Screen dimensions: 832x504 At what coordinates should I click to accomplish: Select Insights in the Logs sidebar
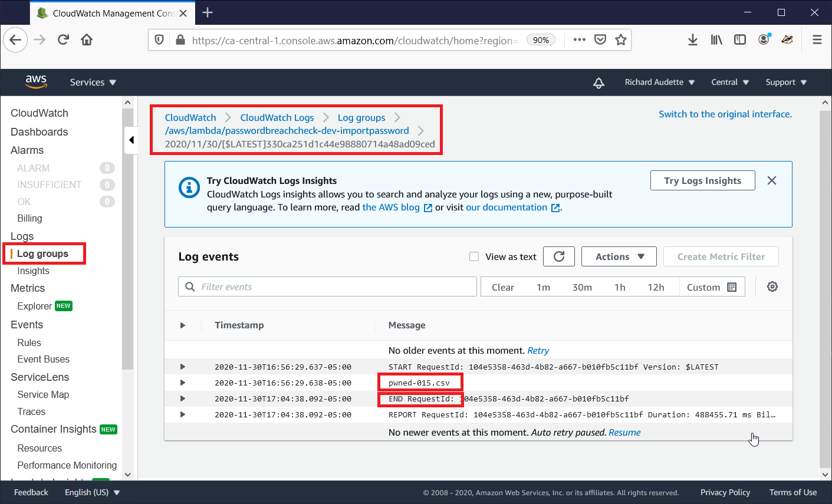pyautogui.click(x=33, y=271)
